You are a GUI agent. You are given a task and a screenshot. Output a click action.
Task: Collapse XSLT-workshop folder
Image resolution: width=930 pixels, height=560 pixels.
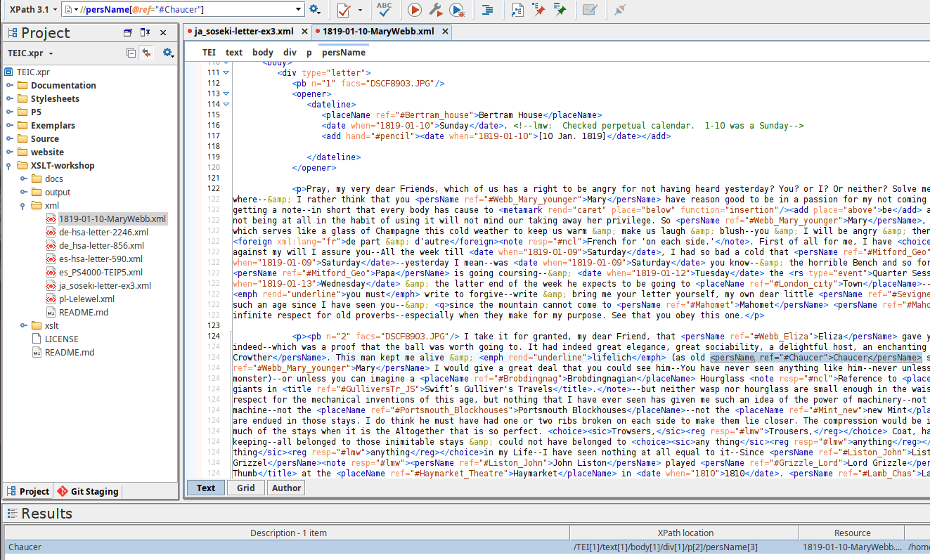tap(10, 166)
